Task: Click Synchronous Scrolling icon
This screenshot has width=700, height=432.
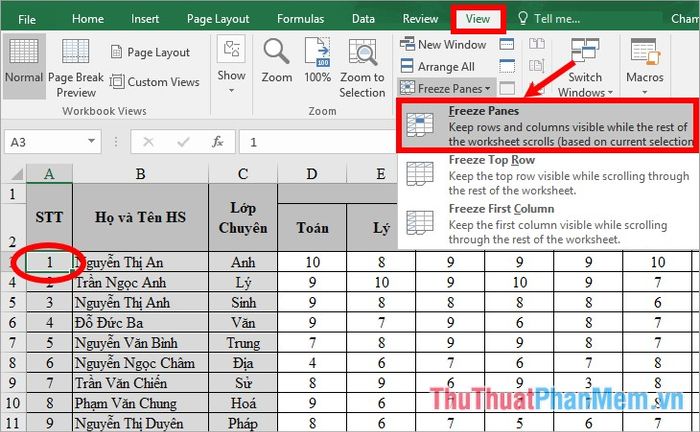Action: [x=537, y=66]
